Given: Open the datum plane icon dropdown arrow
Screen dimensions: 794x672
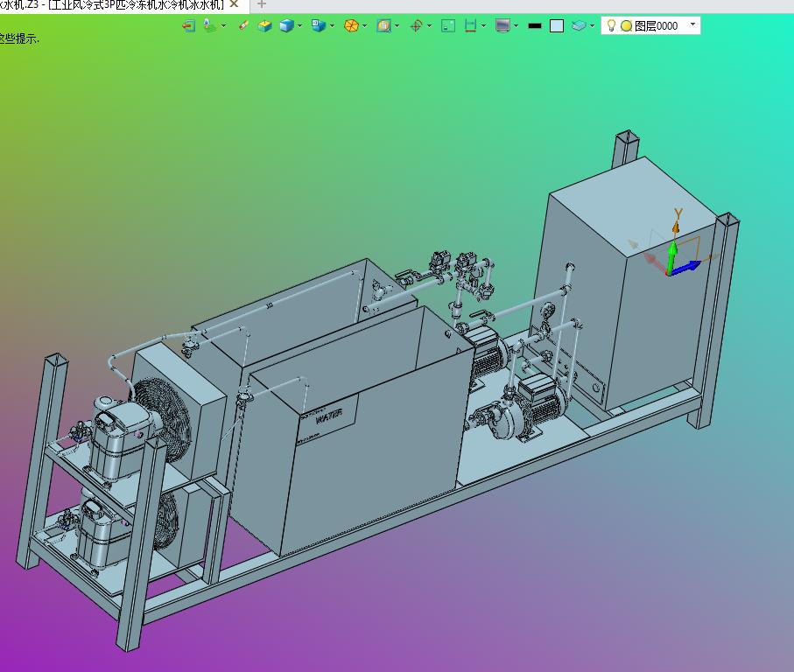Looking at the screenshot, I should 223,25.
